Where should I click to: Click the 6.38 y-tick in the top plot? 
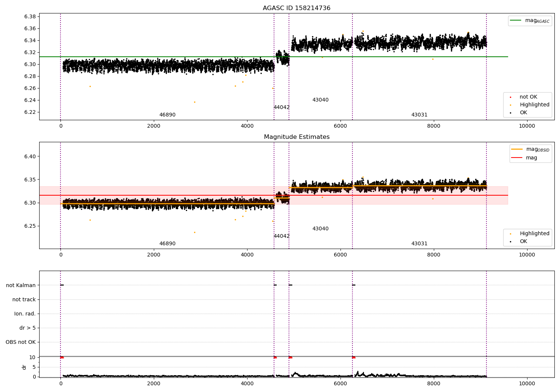pyautogui.click(x=30, y=17)
